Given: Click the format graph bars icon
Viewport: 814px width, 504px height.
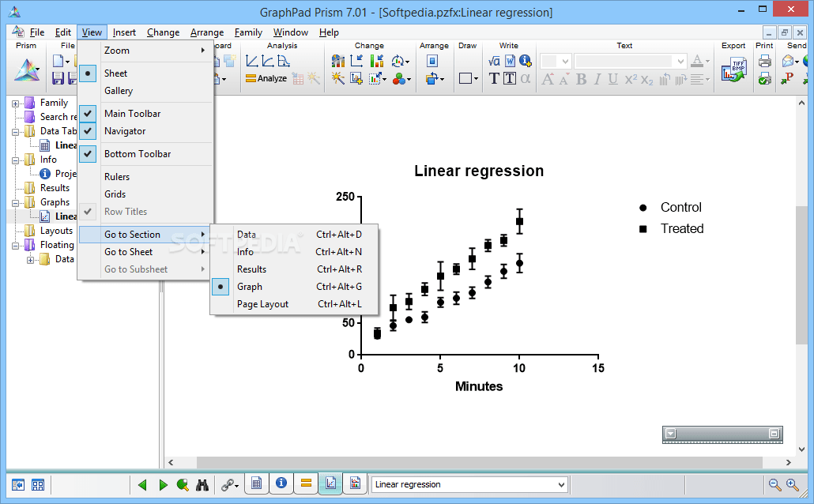Looking at the screenshot, I should pyautogui.click(x=377, y=62).
